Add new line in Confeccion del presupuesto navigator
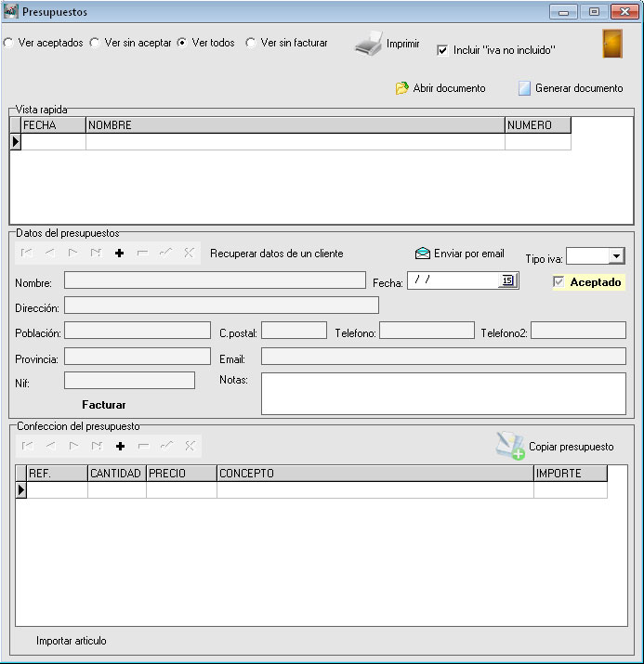Screen dimensions: 644x664 (119, 446)
